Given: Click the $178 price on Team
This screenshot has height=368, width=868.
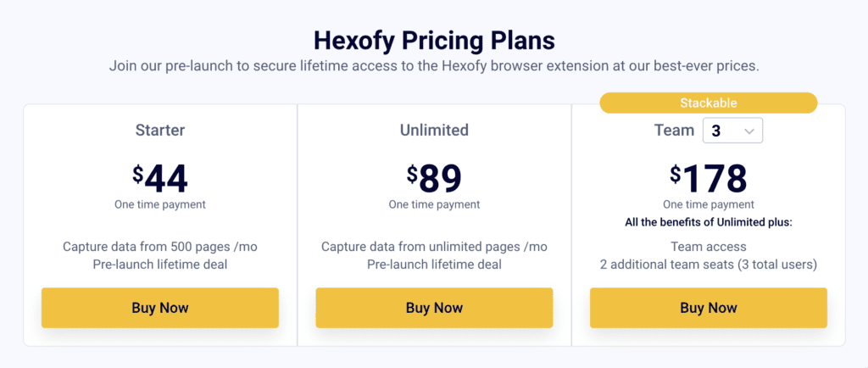Looking at the screenshot, I should point(709,178).
